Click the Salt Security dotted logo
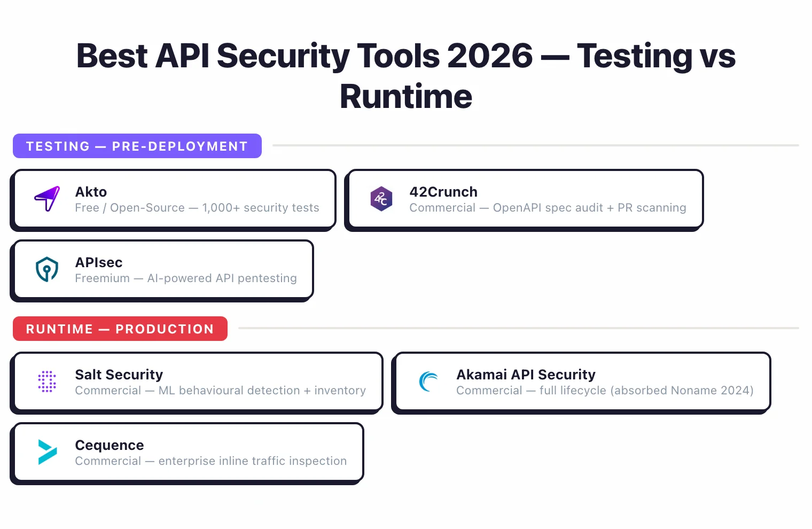812x529 pixels. point(47,382)
